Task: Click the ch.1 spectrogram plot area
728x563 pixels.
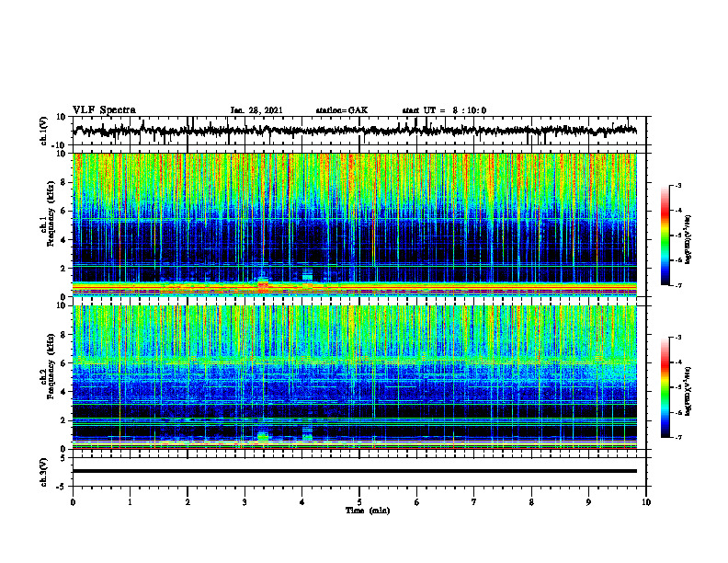Action: tap(354, 224)
